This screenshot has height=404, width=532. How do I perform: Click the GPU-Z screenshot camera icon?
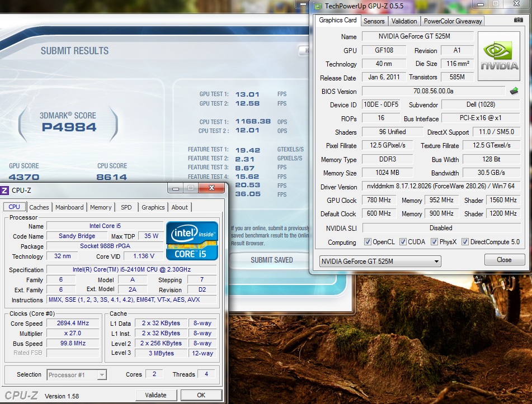pos(518,20)
